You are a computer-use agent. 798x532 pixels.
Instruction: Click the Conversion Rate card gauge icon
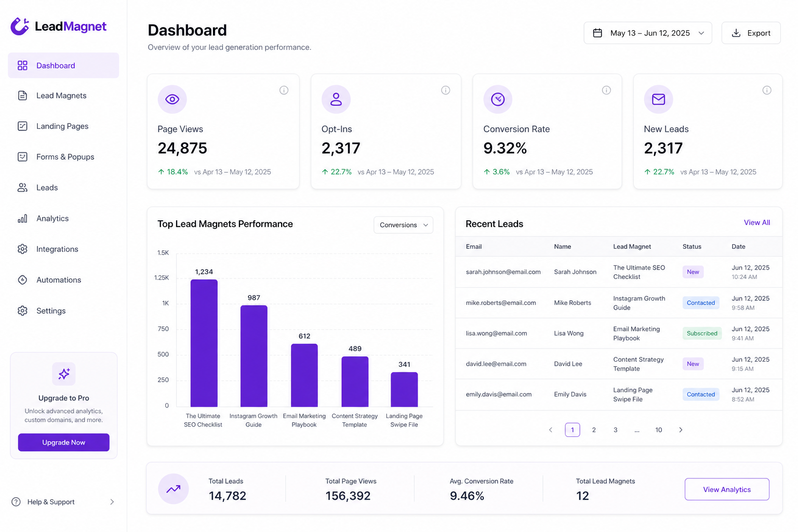pos(498,99)
